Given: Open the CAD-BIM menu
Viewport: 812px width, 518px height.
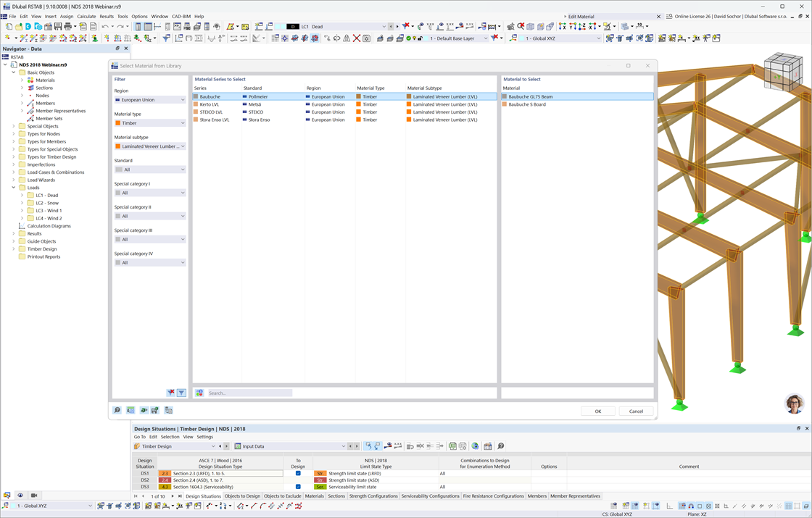Looking at the screenshot, I should point(181,16).
